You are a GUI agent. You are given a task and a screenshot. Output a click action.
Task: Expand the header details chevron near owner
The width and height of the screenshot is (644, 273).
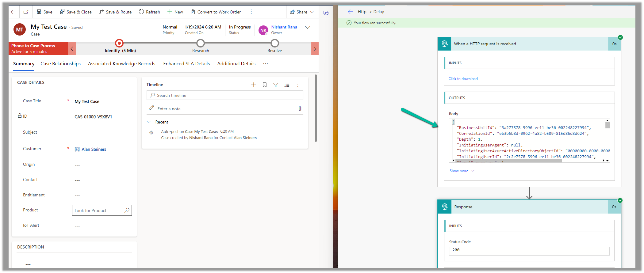pyautogui.click(x=308, y=28)
